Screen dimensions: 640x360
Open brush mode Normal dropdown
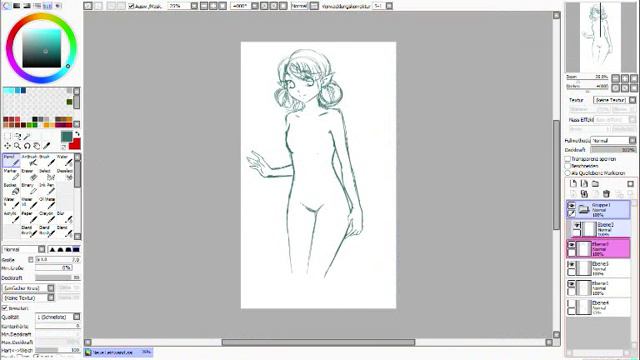tap(42, 249)
